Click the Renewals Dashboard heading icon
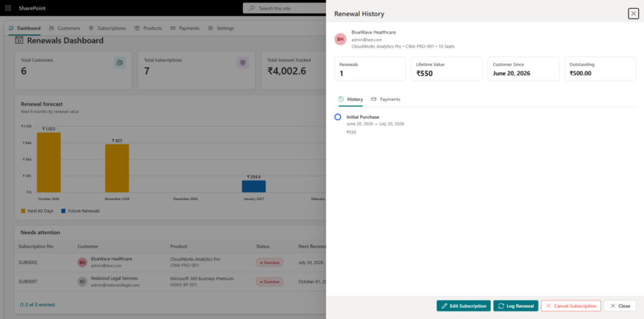This screenshot has height=319, width=644. point(19,40)
